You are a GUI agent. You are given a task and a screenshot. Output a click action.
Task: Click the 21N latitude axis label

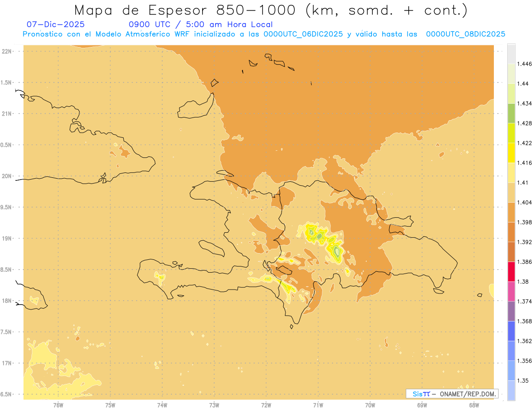(x=7, y=114)
